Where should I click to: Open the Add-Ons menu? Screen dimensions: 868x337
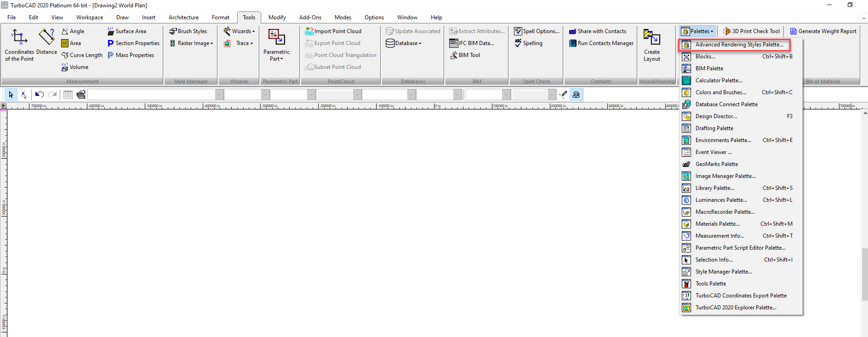[310, 17]
